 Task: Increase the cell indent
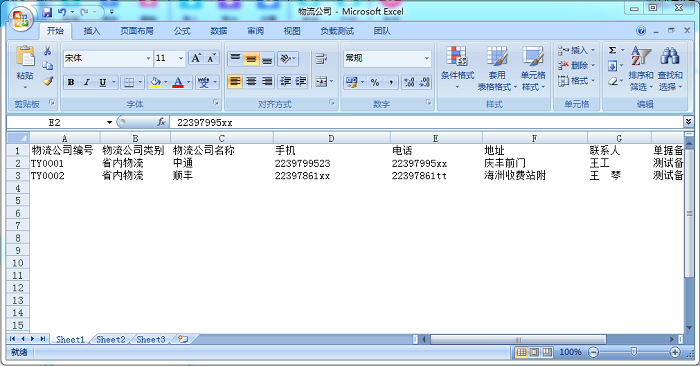[x=301, y=81]
